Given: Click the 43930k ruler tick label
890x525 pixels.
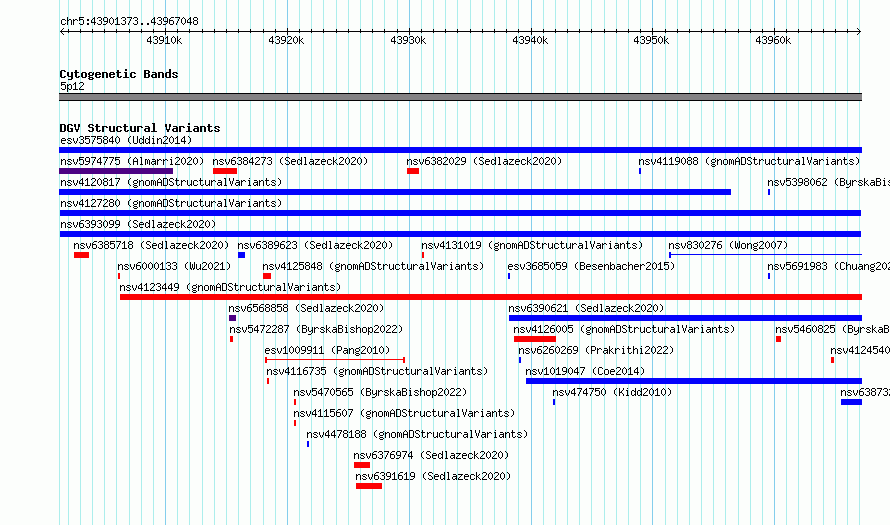Looking at the screenshot, I should (408, 40).
